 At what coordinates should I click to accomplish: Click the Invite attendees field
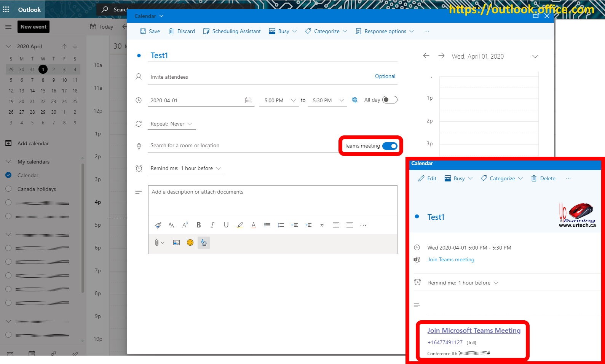[259, 77]
